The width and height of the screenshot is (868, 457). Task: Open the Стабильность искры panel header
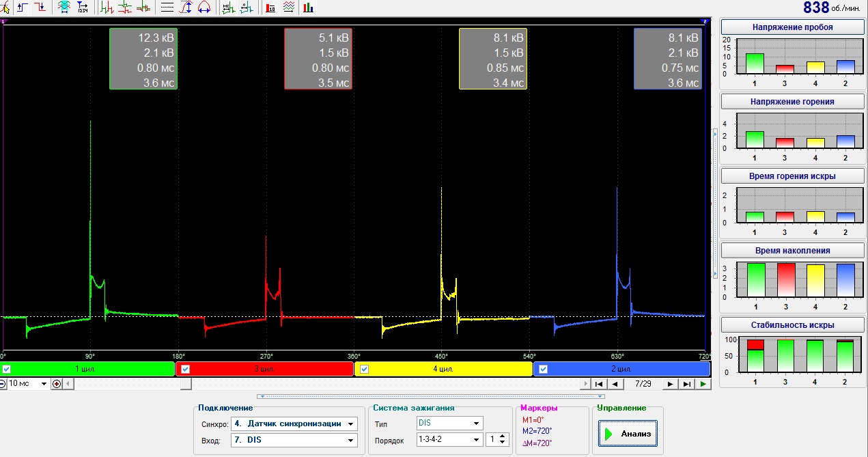[792, 325]
